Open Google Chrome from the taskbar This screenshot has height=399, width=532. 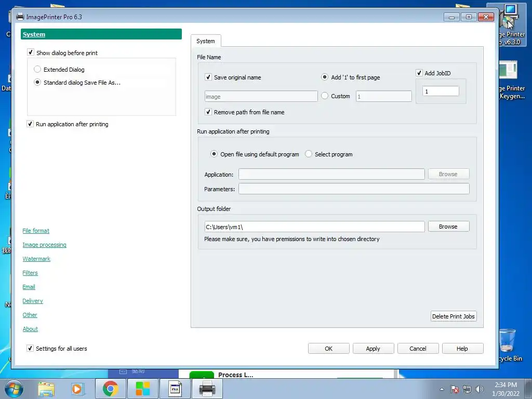pos(110,389)
